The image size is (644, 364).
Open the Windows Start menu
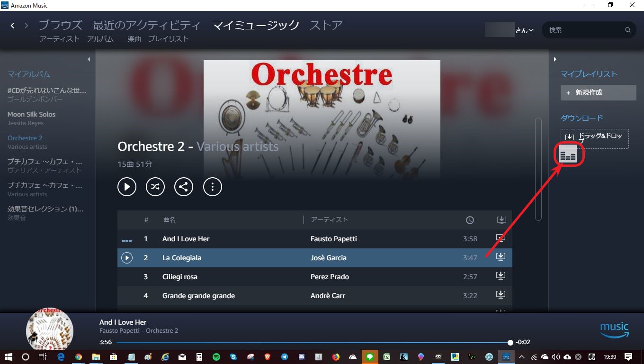pyautogui.click(x=9, y=357)
